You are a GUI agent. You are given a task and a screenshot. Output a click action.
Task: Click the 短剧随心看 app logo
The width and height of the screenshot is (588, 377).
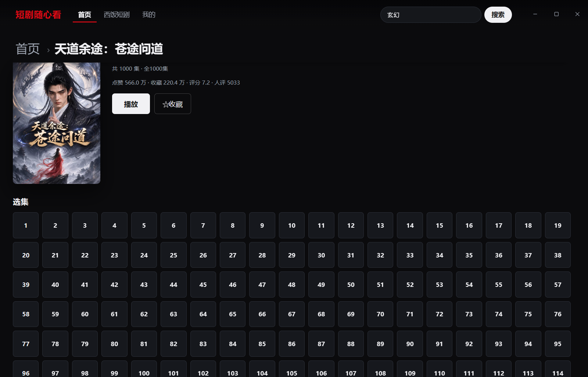coord(38,15)
